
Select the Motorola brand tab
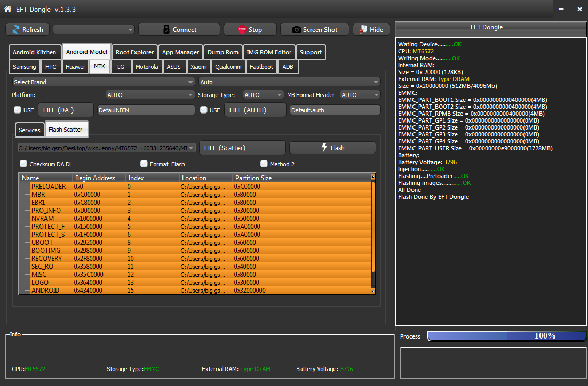(147, 67)
